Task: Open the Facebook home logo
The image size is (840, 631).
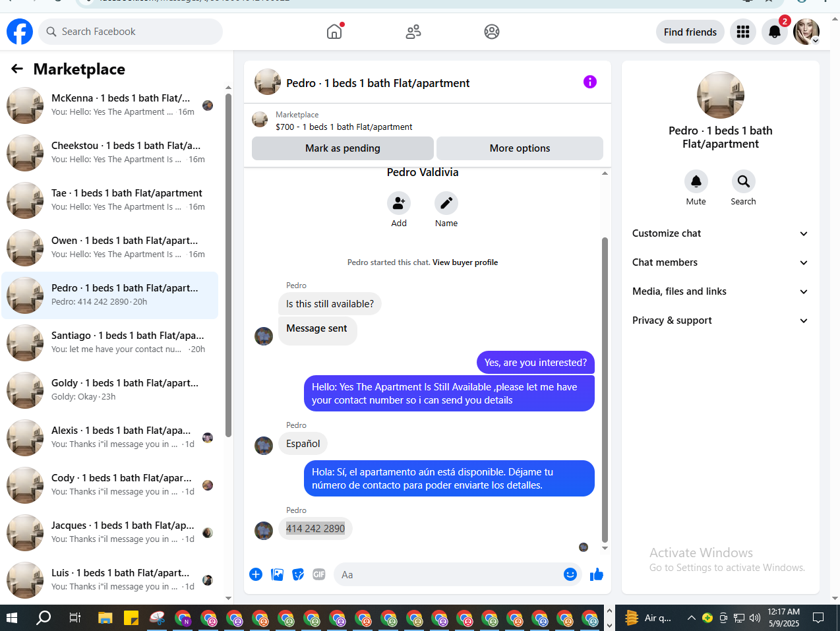Action: (x=20, y=32)
